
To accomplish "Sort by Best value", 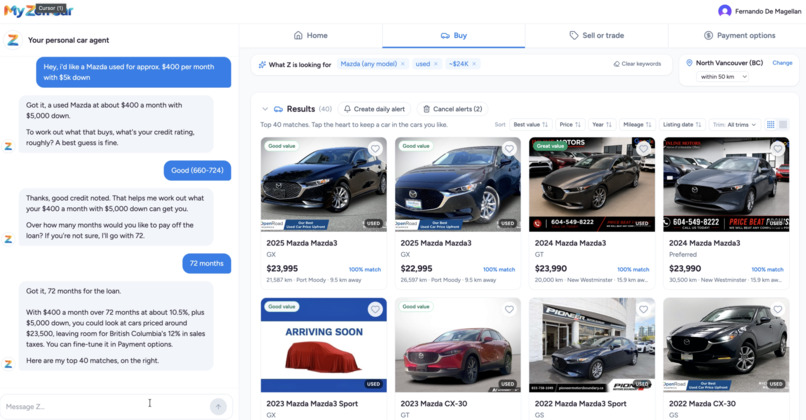I will [x=530, y=124].
